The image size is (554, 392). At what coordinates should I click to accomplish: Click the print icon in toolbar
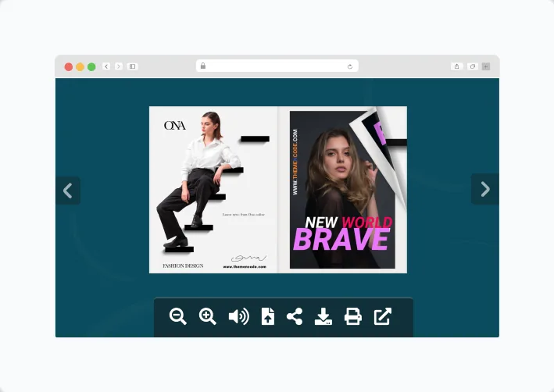click(x=353, y=316)
